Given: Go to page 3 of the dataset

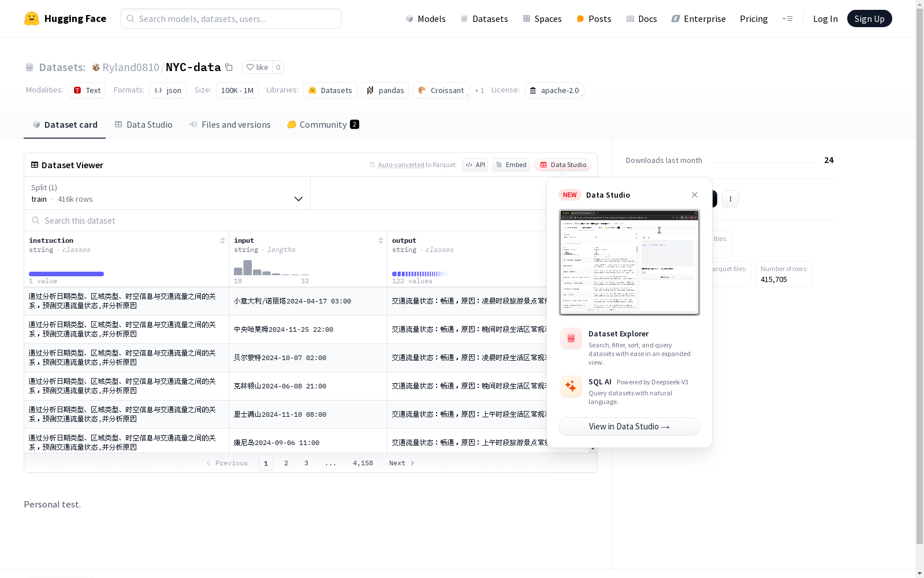Looking at the screenshot, I should pos(306,463).
